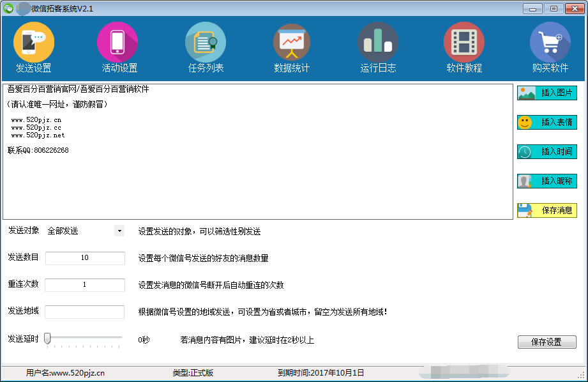588x382 pixels.
Task: Click 用户名:www.520pjz.cn in status bar
Action: 65,372
